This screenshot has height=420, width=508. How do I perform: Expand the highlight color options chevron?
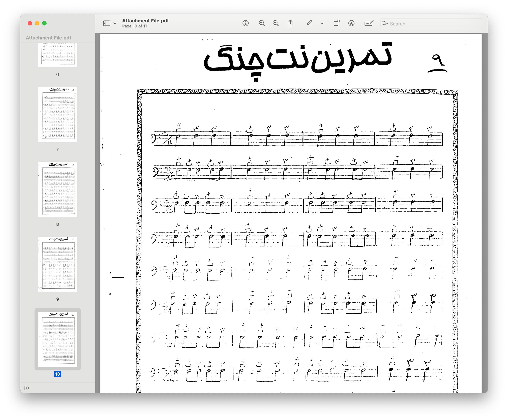tap(322, 23)
